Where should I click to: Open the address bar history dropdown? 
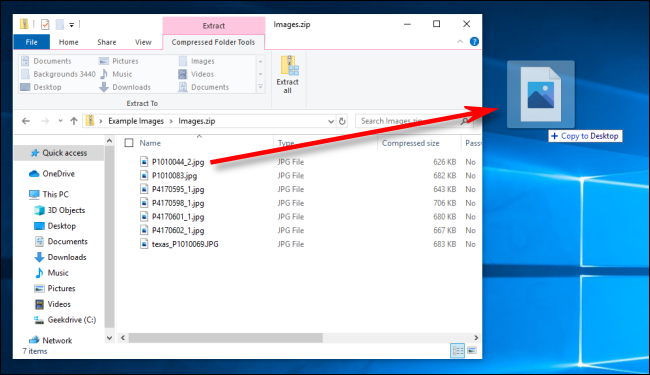click(x=331, y=121)
